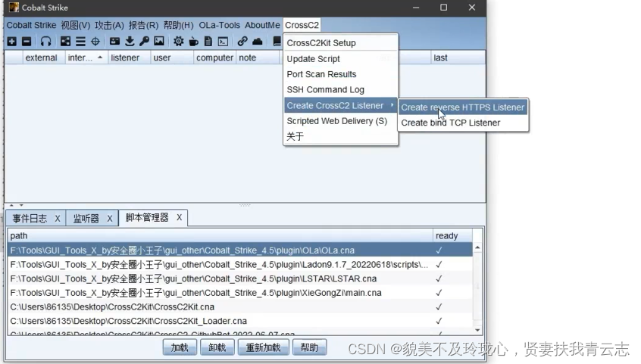The image size is (641, 364).
Task: Open downloaded files arrow icon
Action: (130, 42)
